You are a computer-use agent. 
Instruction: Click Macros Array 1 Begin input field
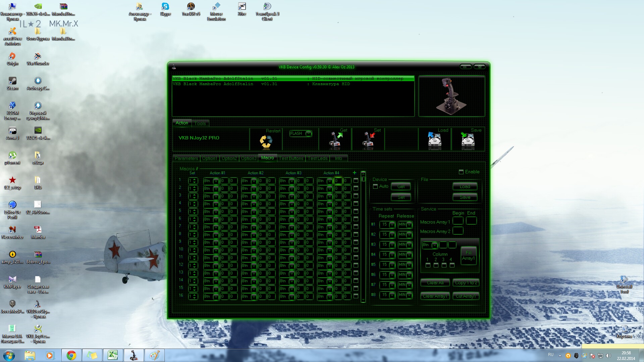point(458,221)
